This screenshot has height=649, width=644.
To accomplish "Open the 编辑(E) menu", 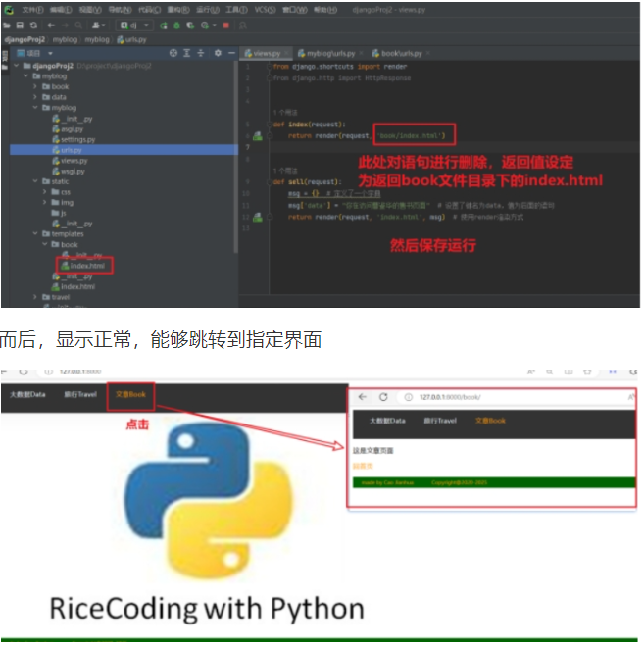I will (61, 10).
